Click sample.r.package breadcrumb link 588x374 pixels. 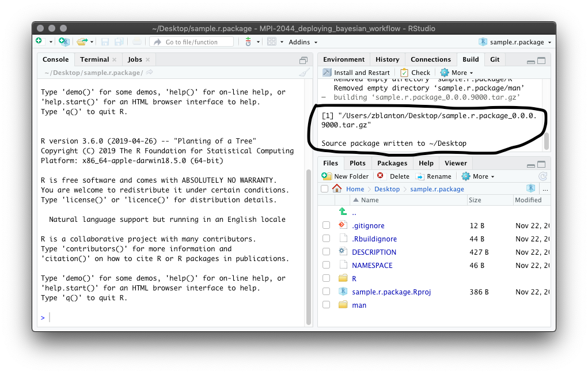pos(437,189)
